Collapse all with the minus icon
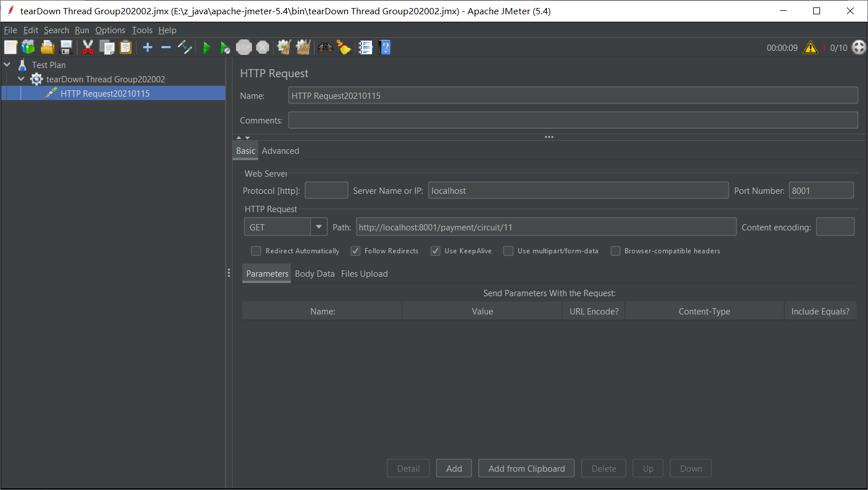 [x=166, y=47]
